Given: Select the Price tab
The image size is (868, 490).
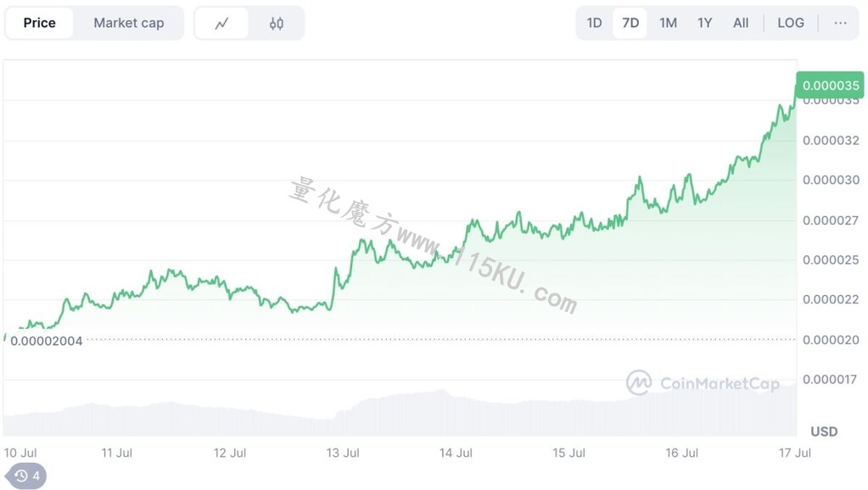Looking at the screenshot, I should [x=39, y=23].
